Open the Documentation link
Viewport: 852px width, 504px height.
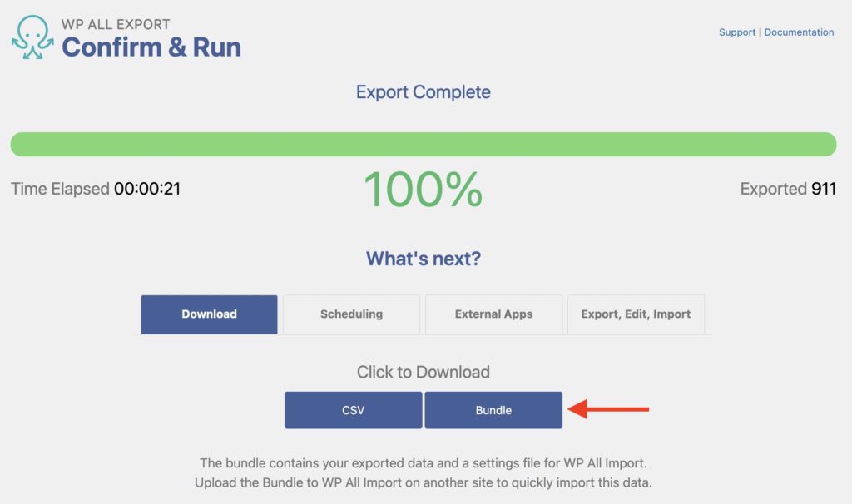[x=799, y=32]
